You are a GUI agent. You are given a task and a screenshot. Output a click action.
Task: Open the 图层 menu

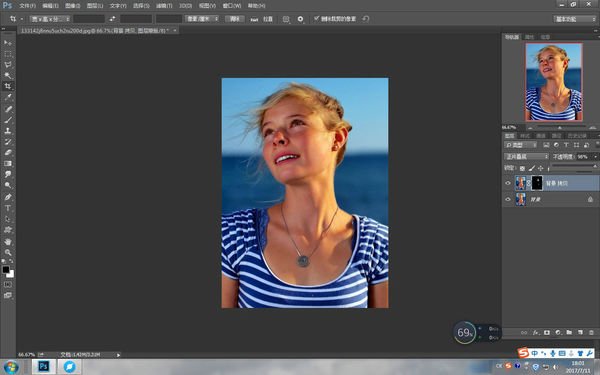pos(95,6)
